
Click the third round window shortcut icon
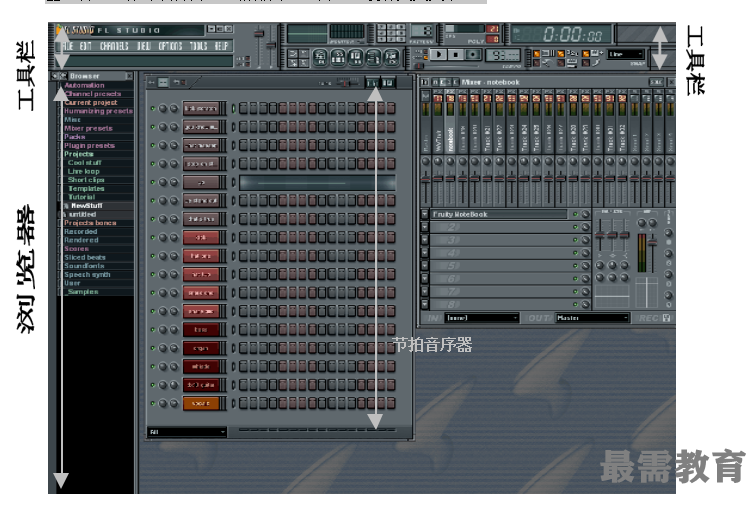(356, 58)
